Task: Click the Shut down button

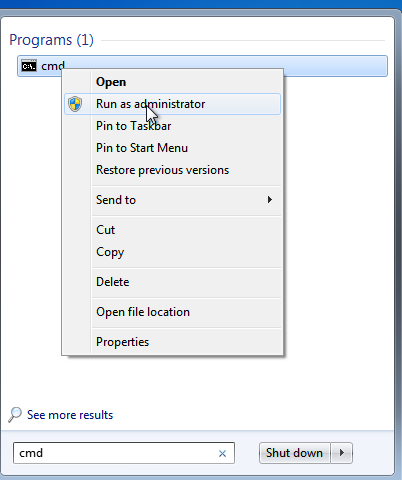Action: pyautogui.click(x=294, y=453)
